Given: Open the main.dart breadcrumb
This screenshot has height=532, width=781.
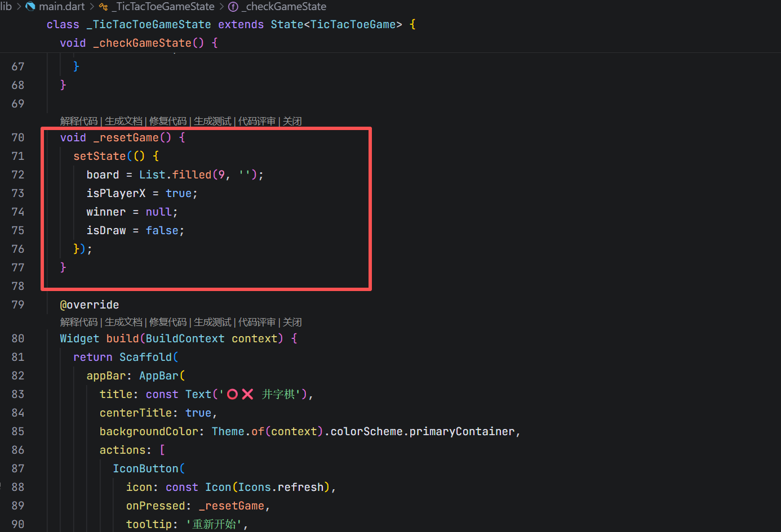Looking at the screenshot, I should [61, 7].
